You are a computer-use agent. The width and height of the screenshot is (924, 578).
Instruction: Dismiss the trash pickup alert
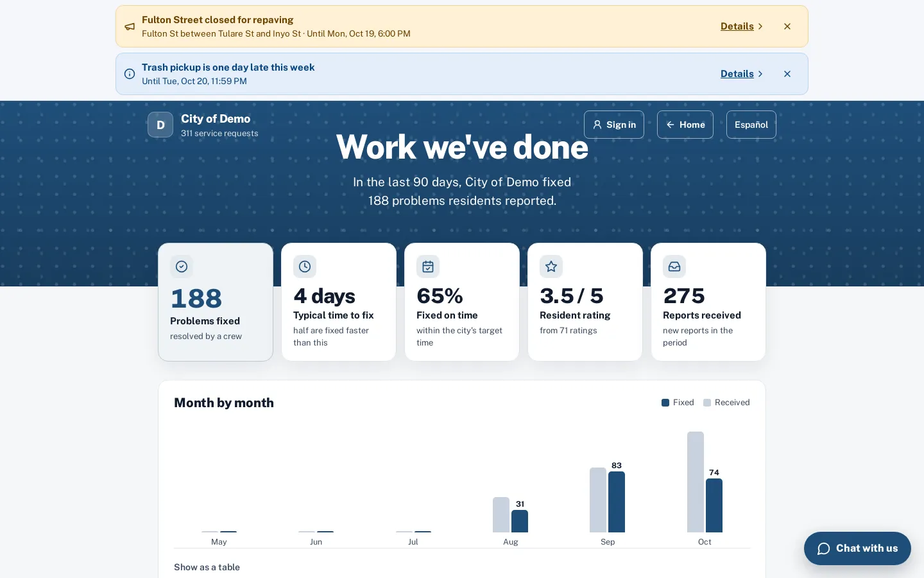point(787,74)
